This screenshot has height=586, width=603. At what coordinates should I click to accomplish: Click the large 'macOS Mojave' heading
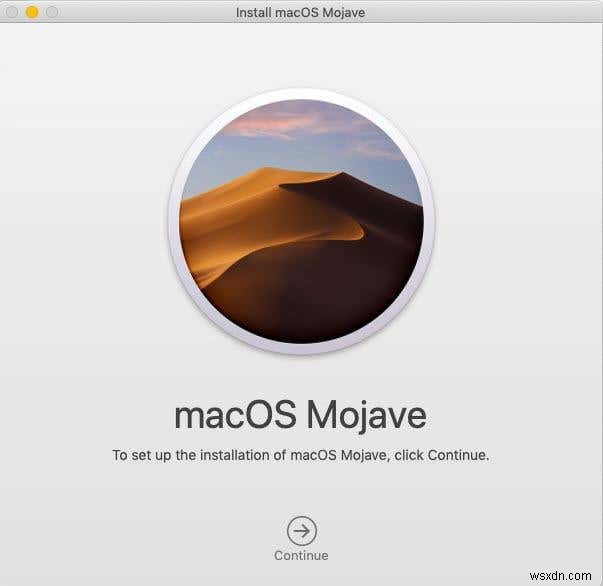click(x=300, y=416)
